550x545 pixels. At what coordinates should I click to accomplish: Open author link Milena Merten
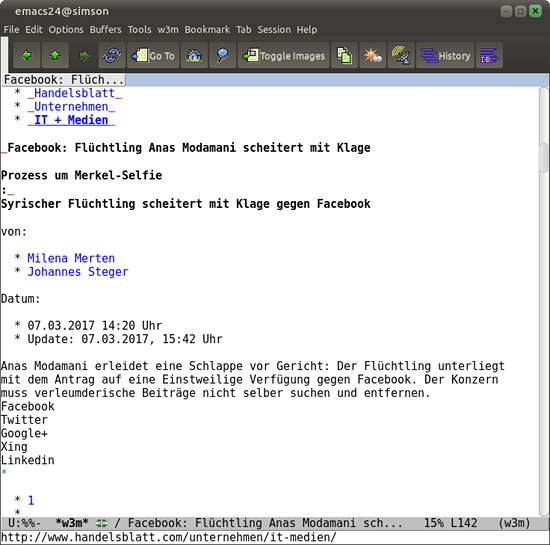click(71, 258)
